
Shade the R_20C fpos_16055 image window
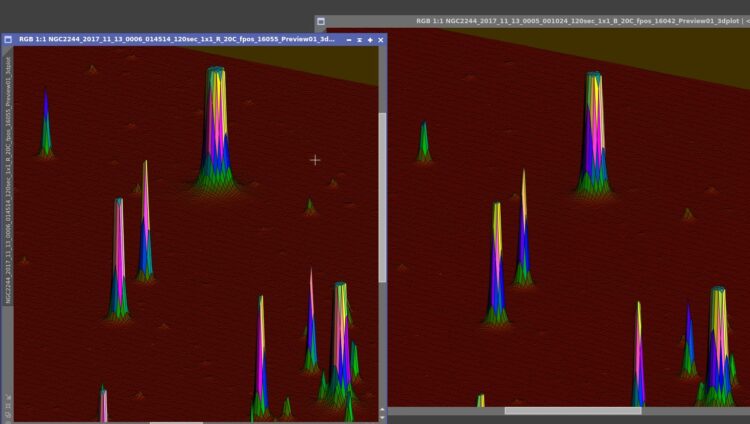coord(359,40)
